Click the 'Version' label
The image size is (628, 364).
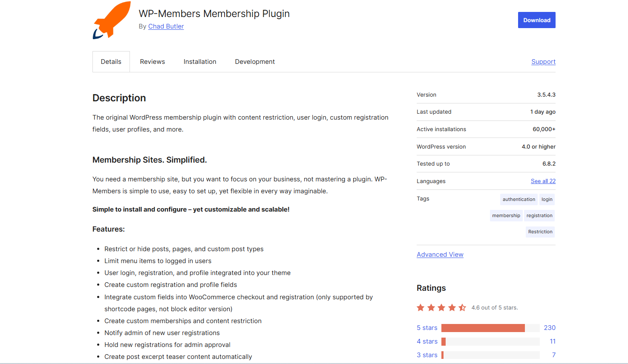[426, 95]
